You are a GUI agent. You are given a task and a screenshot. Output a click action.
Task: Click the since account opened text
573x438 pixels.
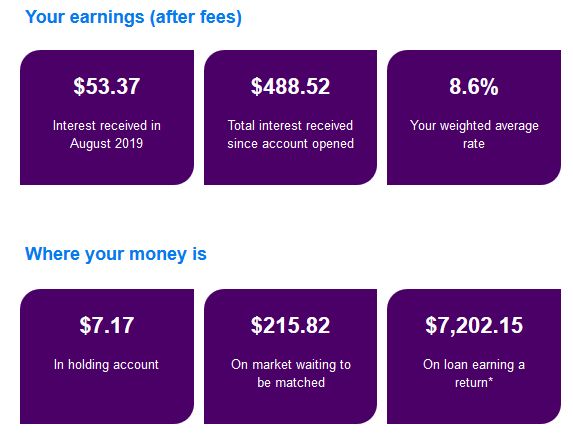click(291, 144)
